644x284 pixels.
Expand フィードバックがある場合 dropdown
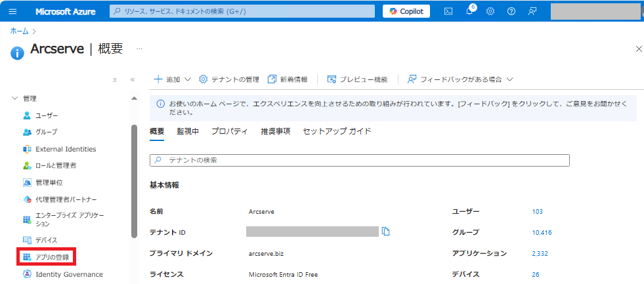[460, 79]
